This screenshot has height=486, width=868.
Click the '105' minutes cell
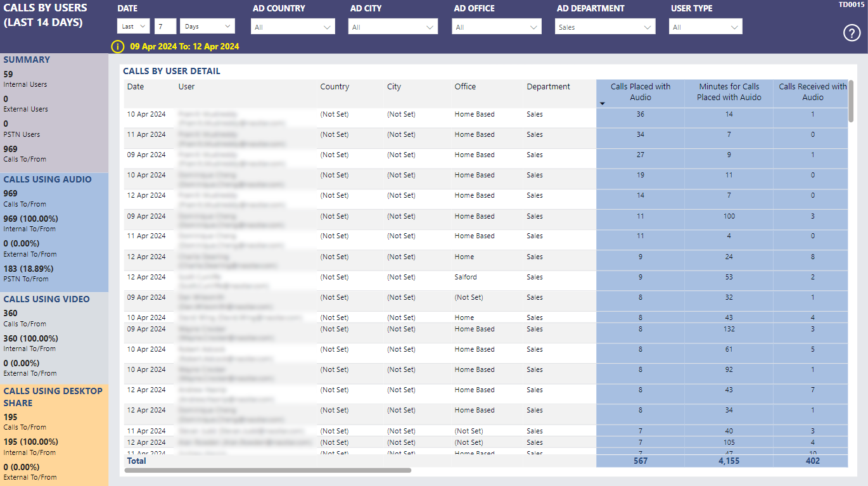tap(729, 442)
